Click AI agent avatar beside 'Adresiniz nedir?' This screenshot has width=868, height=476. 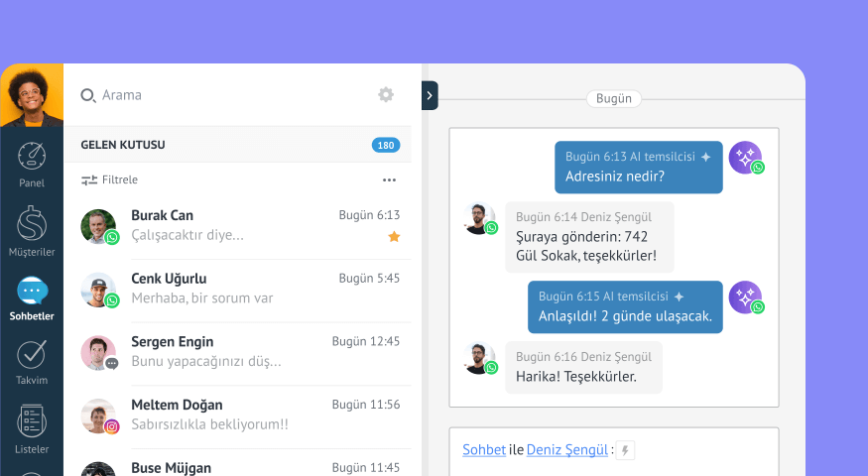click(x=746, y=158)
